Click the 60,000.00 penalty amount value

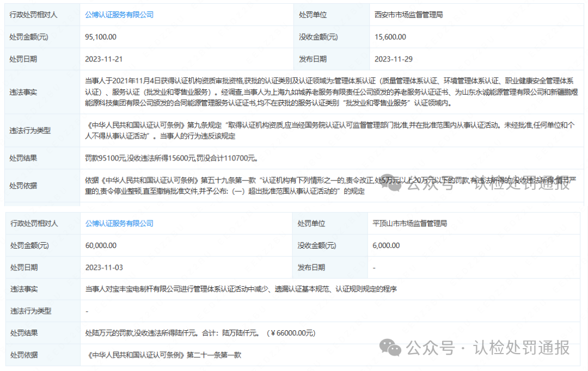[101, 245]
